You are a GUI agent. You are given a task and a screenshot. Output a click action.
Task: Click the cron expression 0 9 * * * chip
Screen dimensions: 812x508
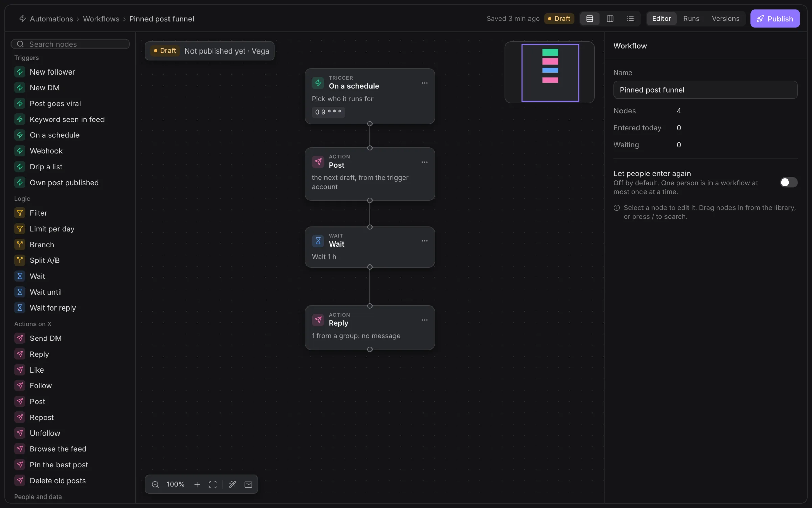pyautogui.click(x=328, y=112)
